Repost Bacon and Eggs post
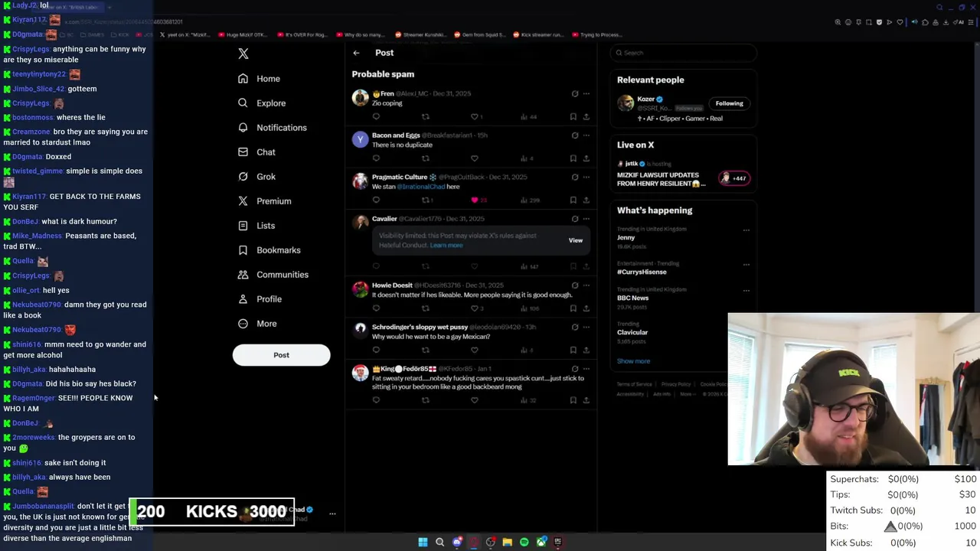This screenshot has width=980, height=551. tap(425, 158)
